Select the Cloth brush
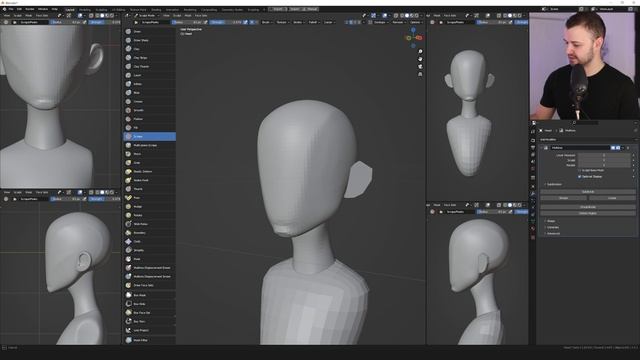Screen dimensions: 640x360 149,242
